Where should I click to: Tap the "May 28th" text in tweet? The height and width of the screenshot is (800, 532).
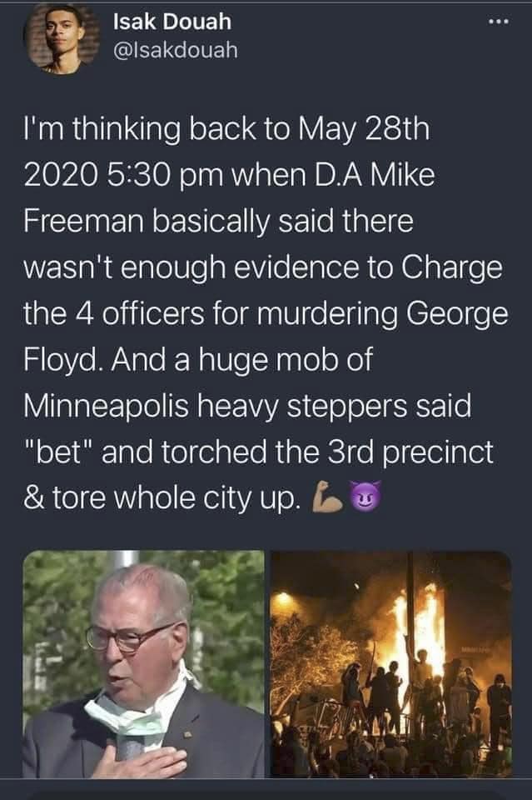tap(364, 128)
